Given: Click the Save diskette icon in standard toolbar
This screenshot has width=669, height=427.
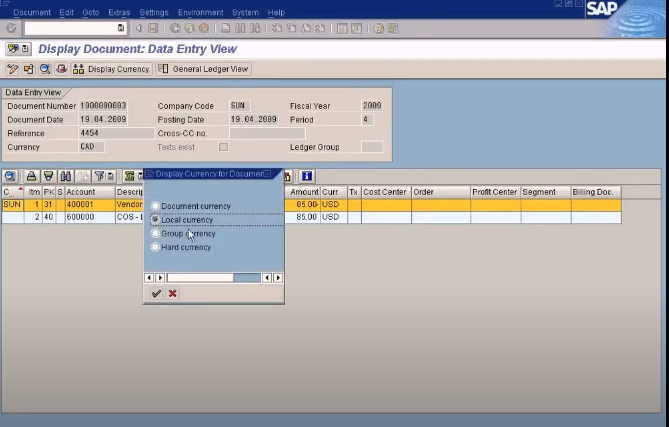Looking at the screenshot, I should (153, 29).
